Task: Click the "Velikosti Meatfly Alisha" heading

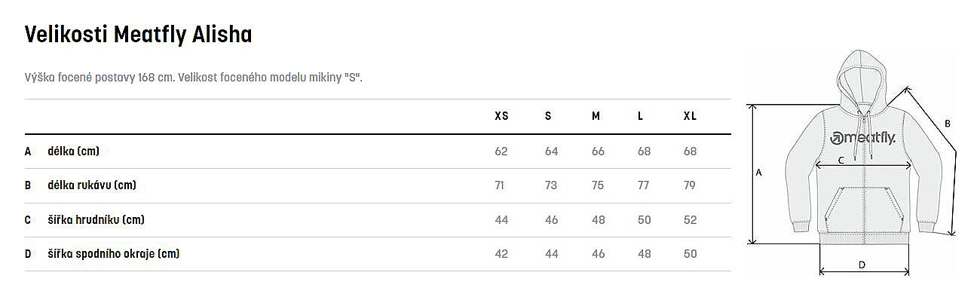Action: tap(138, 35)
